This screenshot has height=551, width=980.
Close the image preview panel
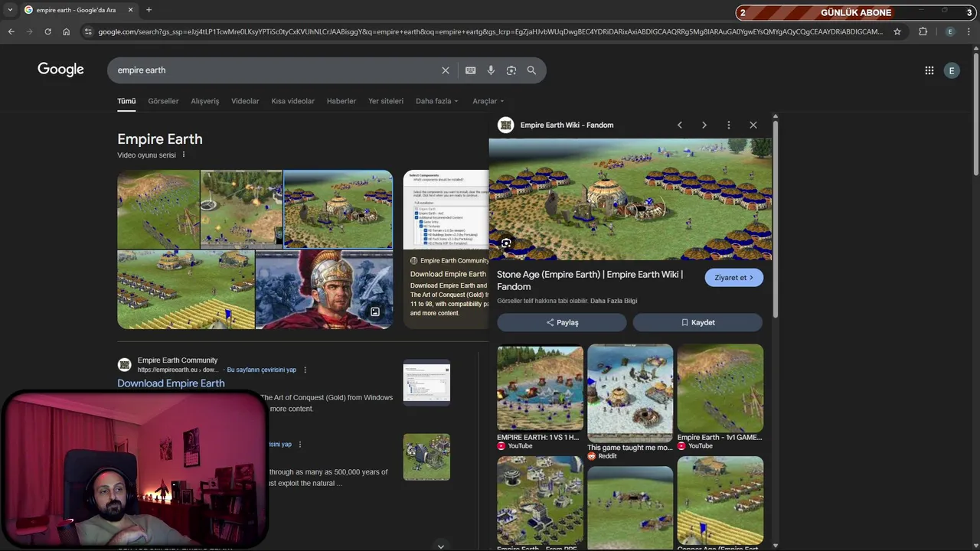753,125
